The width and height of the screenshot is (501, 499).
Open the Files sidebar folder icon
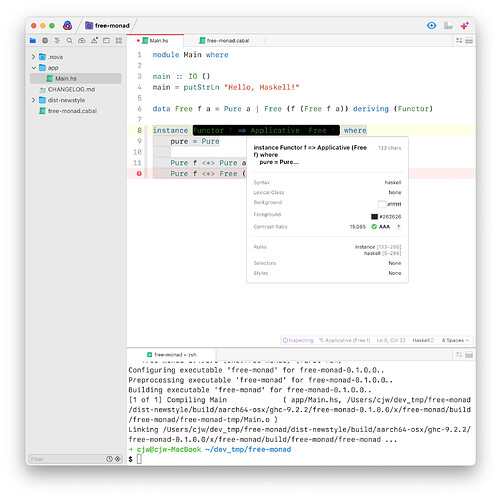(33, 41)
